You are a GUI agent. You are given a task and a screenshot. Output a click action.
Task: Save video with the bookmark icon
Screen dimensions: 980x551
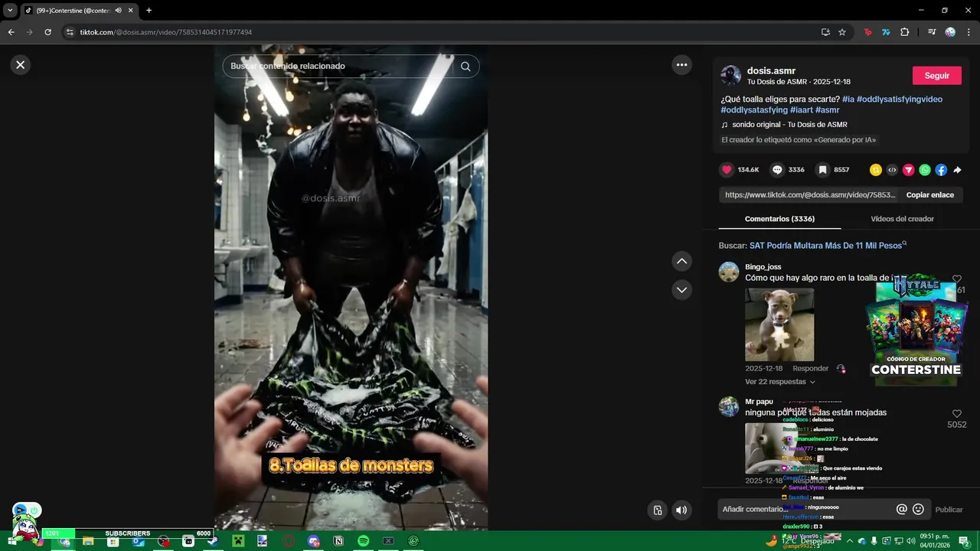point(822,170)
